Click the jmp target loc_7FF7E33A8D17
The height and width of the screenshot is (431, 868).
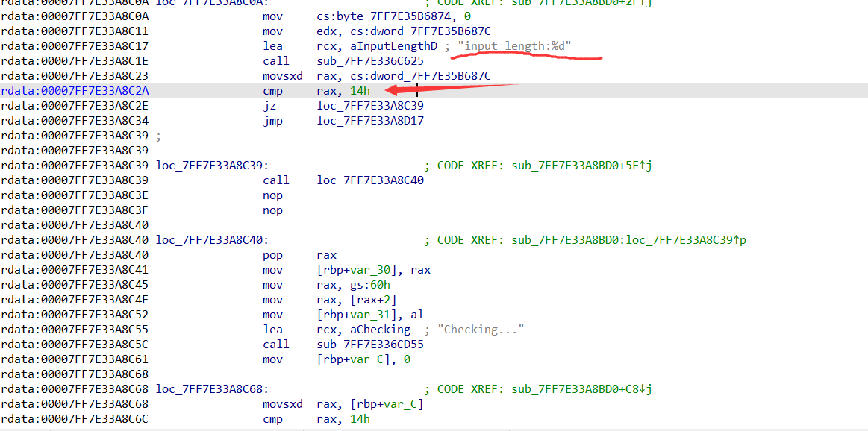pos(370,121)
